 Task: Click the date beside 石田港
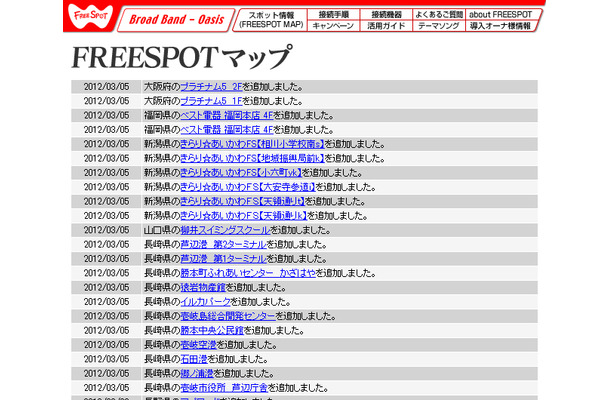[107, 359]
